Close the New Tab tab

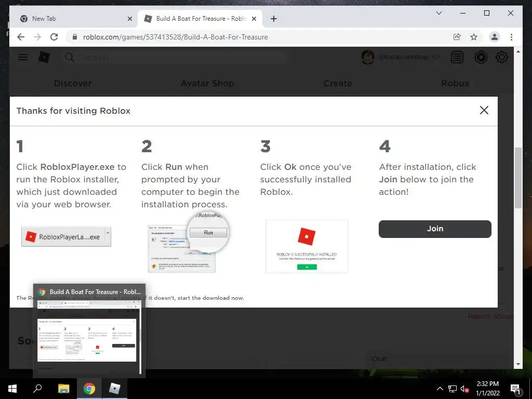pos(129,19)
